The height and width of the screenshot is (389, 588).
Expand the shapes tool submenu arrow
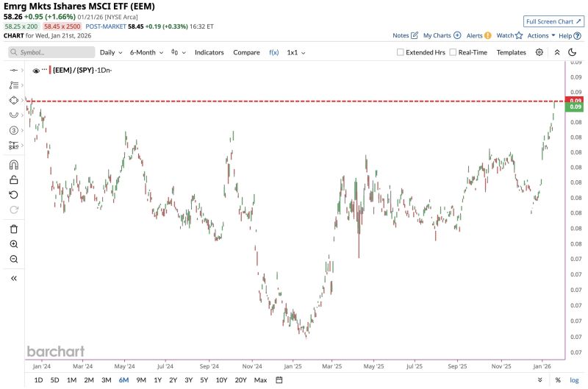coord(23,100)
